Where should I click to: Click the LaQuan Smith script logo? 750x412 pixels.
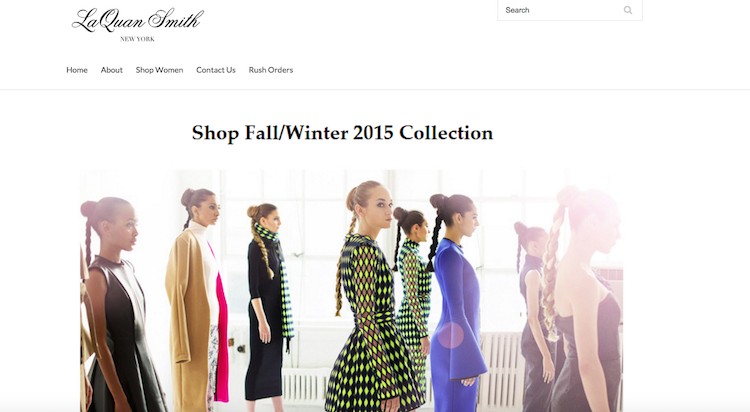(138, 21)
